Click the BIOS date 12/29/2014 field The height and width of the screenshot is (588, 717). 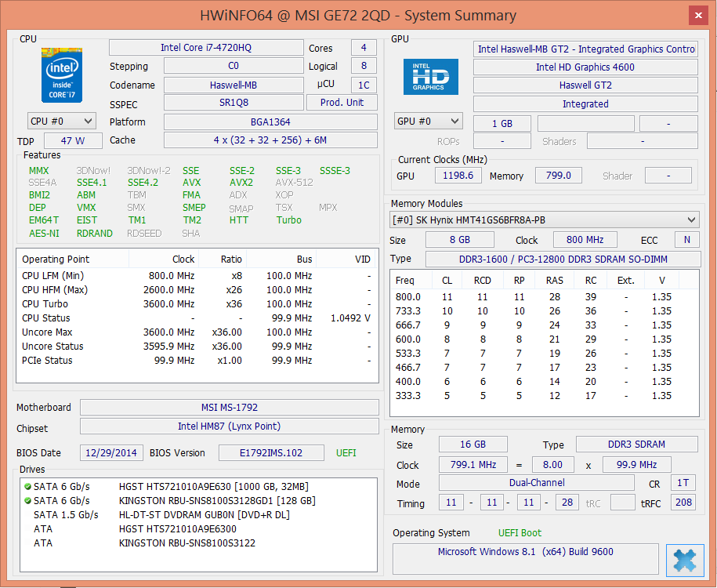[111, 453]
